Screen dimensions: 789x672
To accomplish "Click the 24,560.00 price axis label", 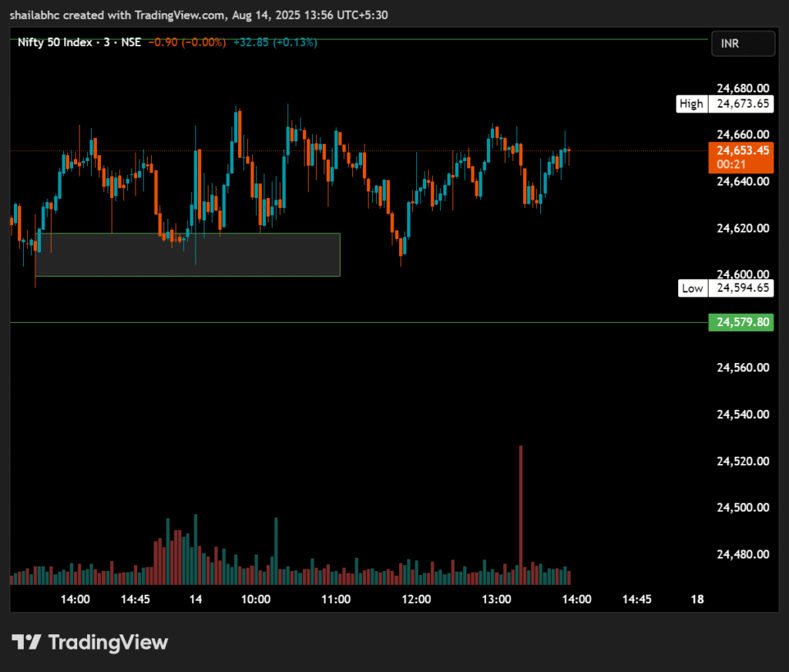I will pos(743,368).
